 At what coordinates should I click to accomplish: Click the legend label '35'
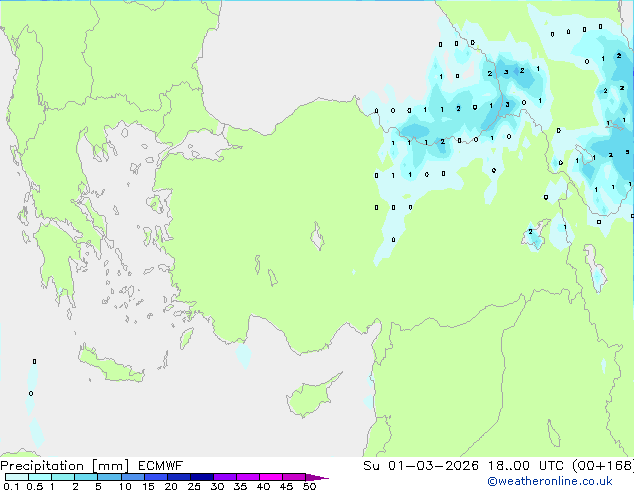coord(240,486)
